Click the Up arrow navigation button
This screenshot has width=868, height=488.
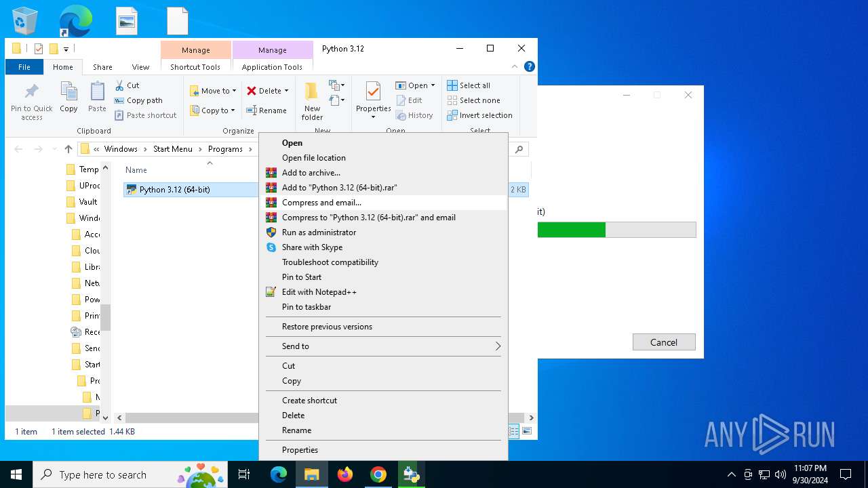[x=68, y=149]
